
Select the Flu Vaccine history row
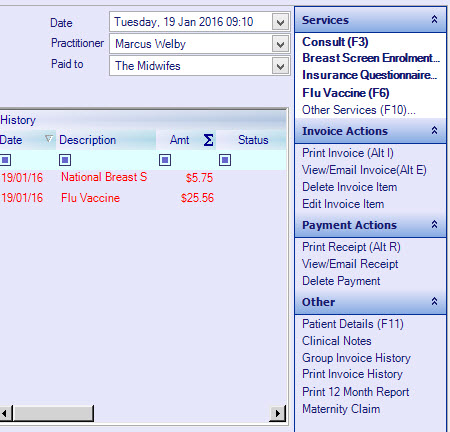[143, 198]
